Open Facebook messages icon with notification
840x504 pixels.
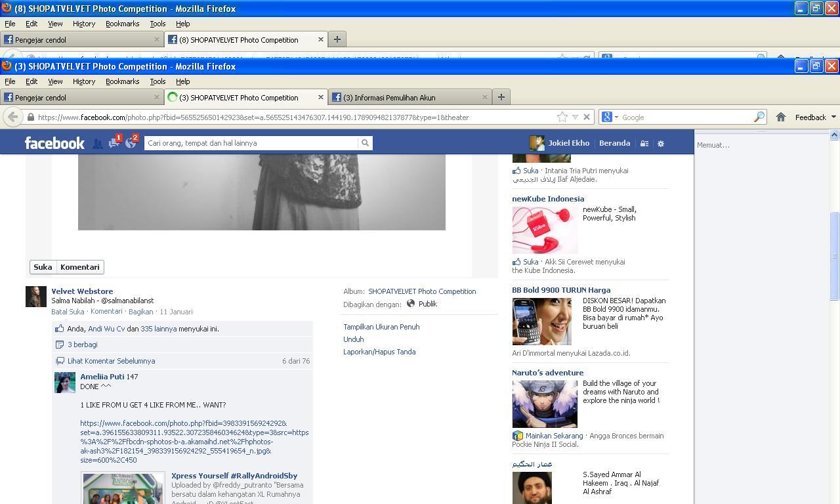click(x=114, y=142)
